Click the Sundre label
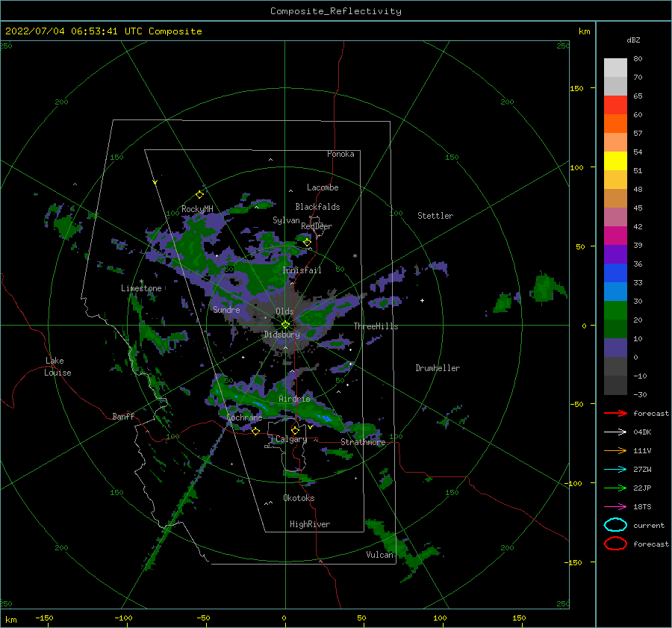The height and width of the screenshot is (628, 672). [227, 309]
